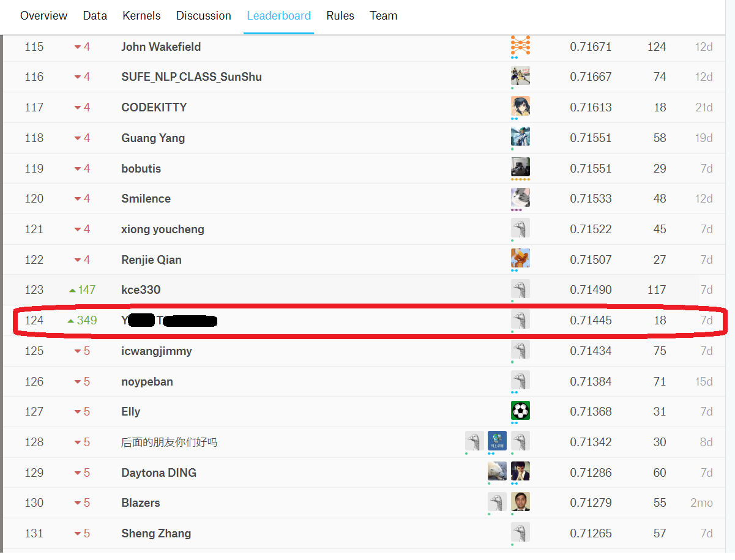Open icwangjimmy's team entry

coord(157,351)
